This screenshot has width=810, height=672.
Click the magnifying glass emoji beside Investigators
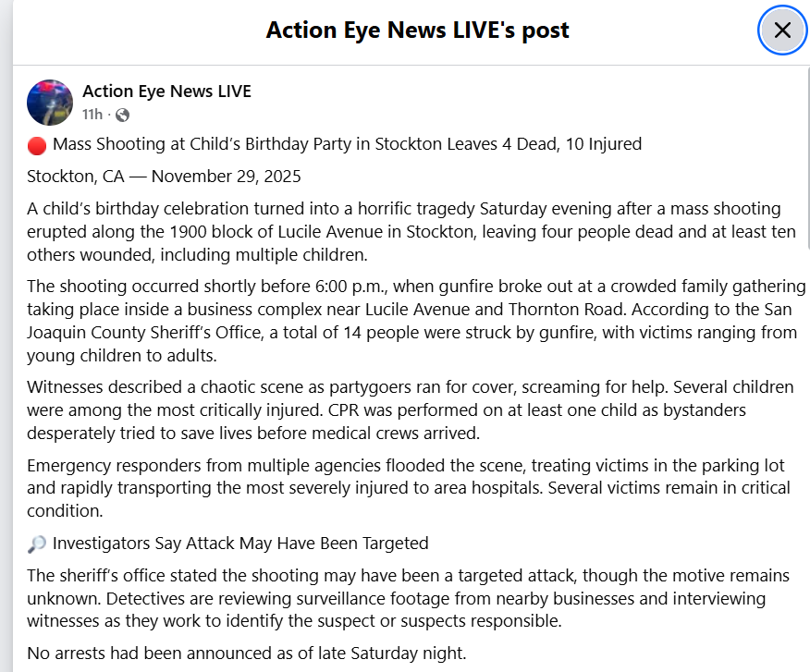point(37,544)
